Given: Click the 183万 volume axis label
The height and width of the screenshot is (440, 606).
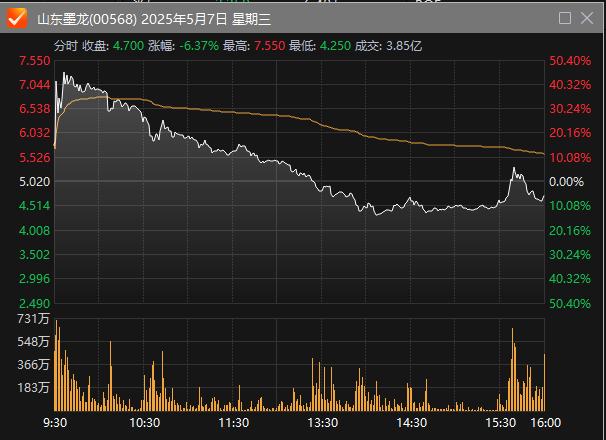Looking at the screenshot, I should 33,387.
